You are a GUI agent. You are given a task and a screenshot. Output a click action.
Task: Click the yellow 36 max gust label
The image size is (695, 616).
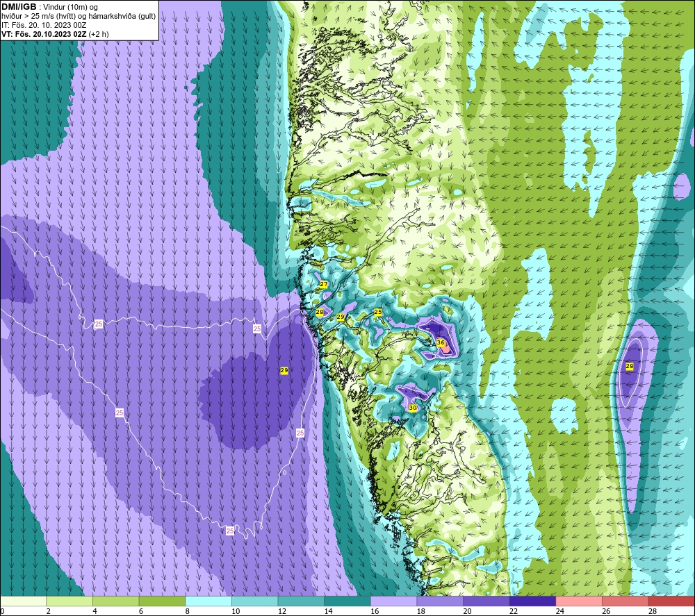(x=440, y=342)
